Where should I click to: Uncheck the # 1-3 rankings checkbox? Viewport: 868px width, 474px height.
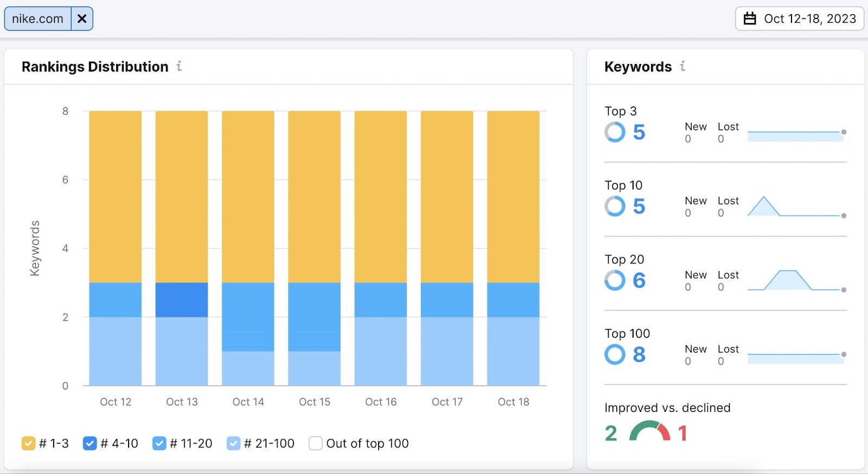[x=28, y=444]
